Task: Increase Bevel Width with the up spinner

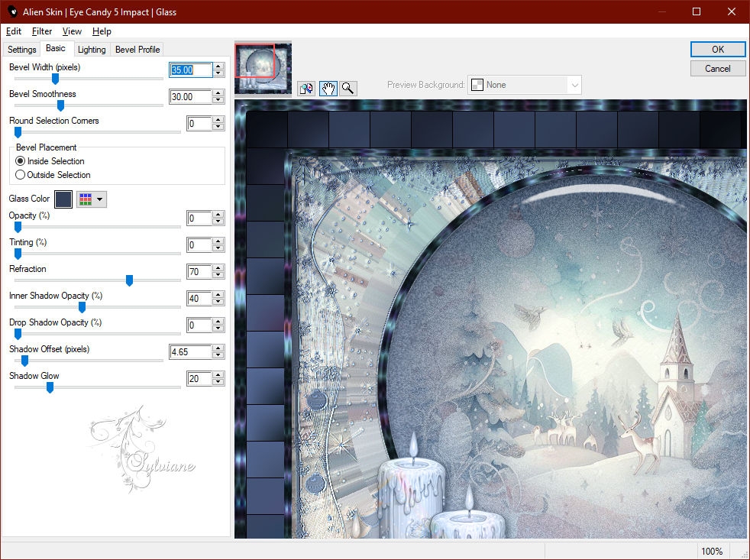Action: [218, 66]
